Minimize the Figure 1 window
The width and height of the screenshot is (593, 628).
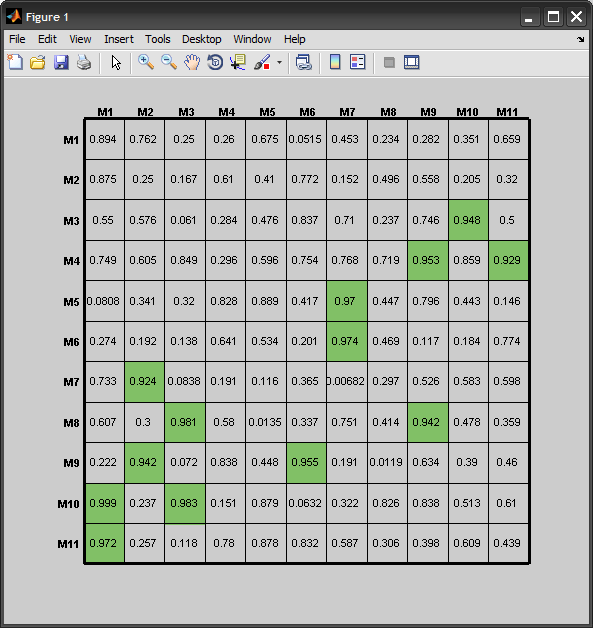tap(529, 17)
